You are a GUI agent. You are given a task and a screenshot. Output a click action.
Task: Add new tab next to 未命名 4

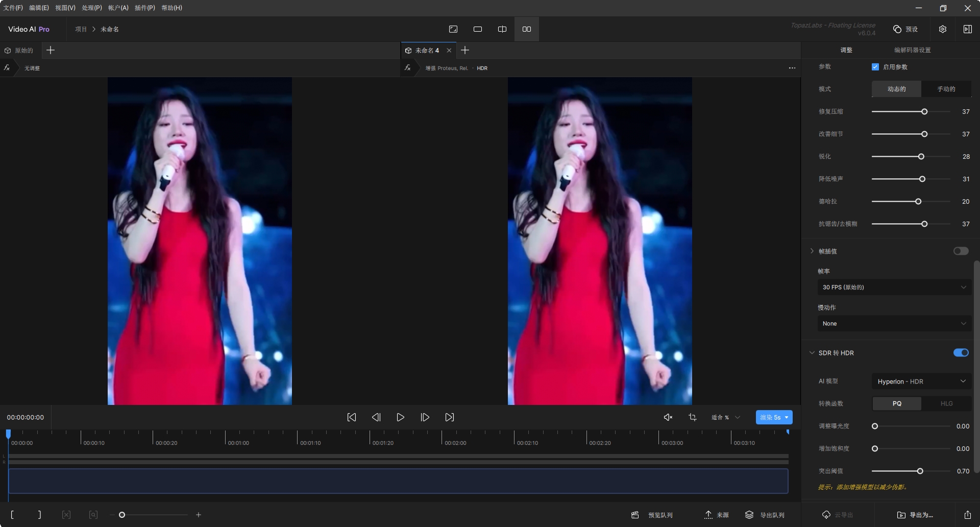465,50
